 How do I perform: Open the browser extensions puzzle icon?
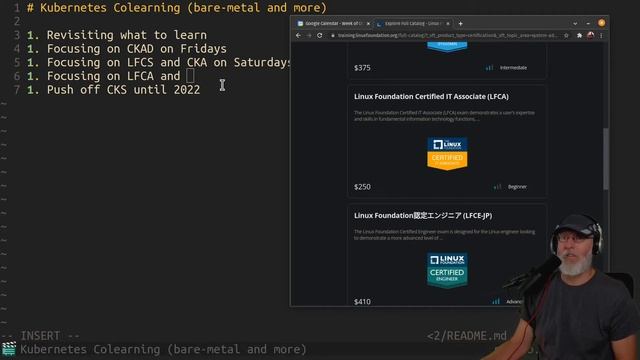click(579, 36)
